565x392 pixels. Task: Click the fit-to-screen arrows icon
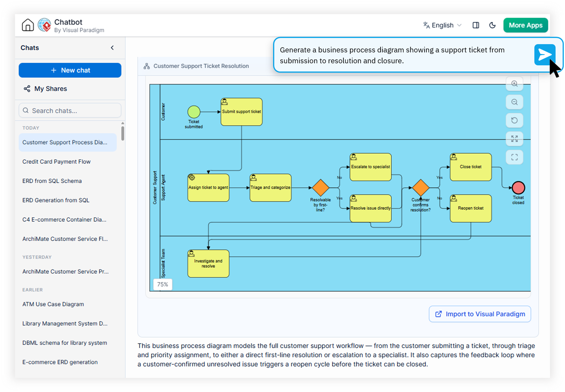(514, 139)
